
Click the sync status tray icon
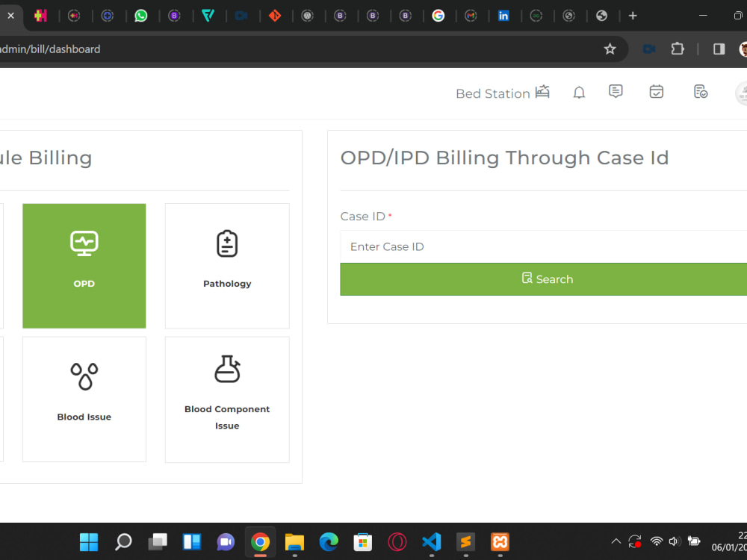(x=635, y=541)
